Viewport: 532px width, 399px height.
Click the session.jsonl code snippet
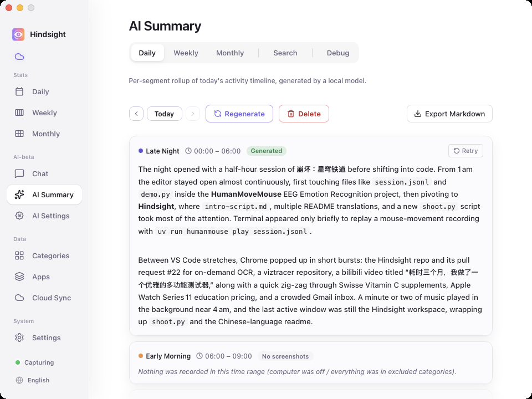click(x=402, y=182)
